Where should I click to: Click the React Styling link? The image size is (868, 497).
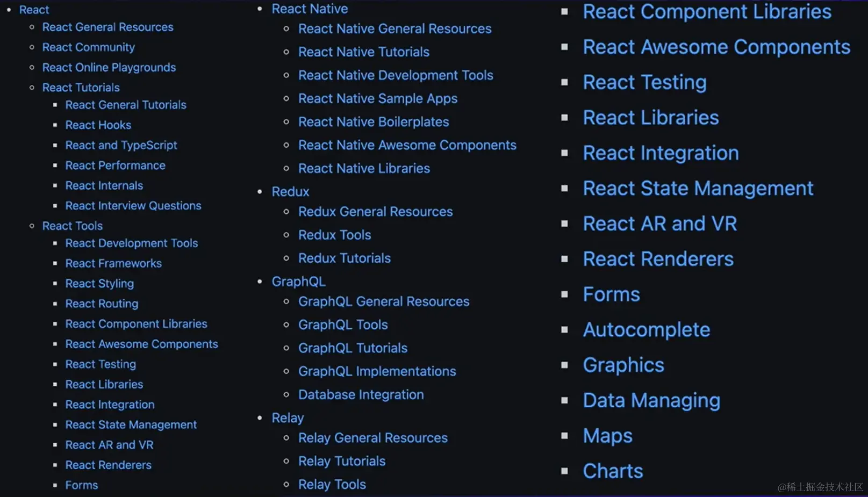(x=99, y=284)
